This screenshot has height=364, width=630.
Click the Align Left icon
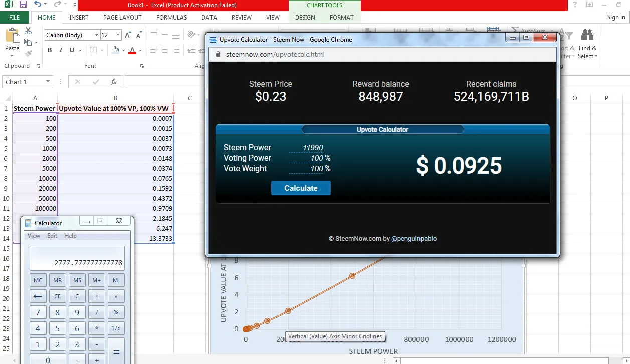[154, 50]
